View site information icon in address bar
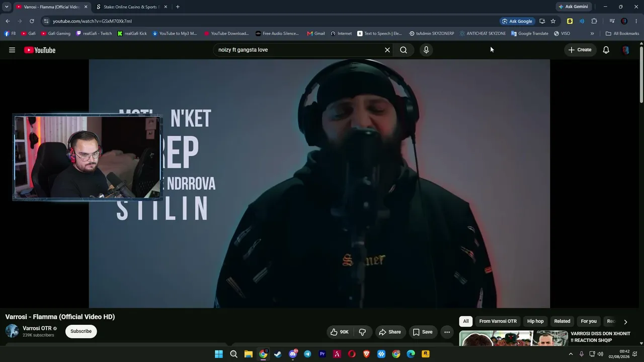Screen dimensions: 644x362 (46, 21)
